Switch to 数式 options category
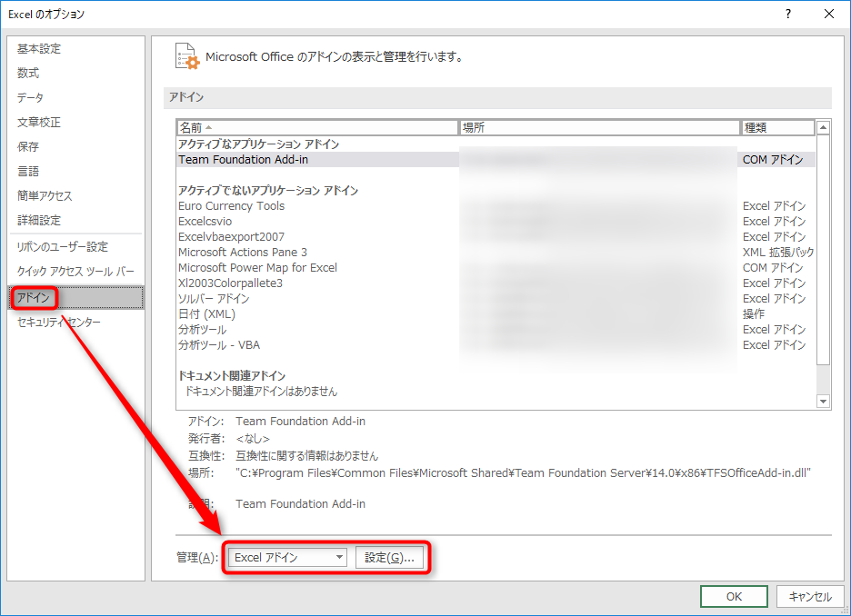Screen dimensions: 851x616 pyautogui.click(x=28, y=74)
